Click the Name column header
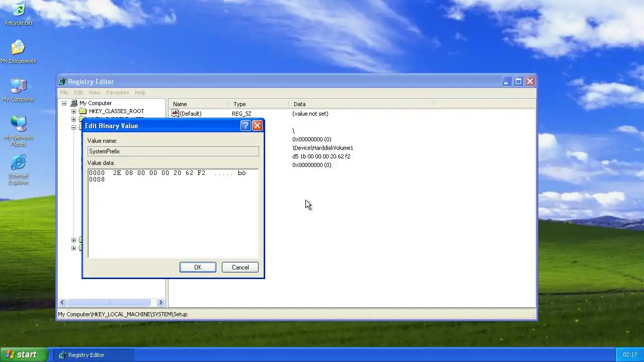The image size is (644, 362). (x=199, y=104)
